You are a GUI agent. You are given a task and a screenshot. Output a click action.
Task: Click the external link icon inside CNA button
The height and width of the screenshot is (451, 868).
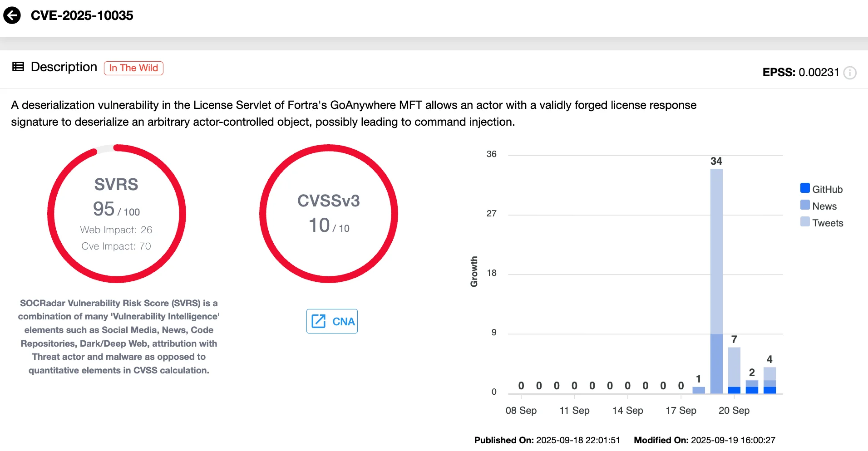click(x=319, y=321)
